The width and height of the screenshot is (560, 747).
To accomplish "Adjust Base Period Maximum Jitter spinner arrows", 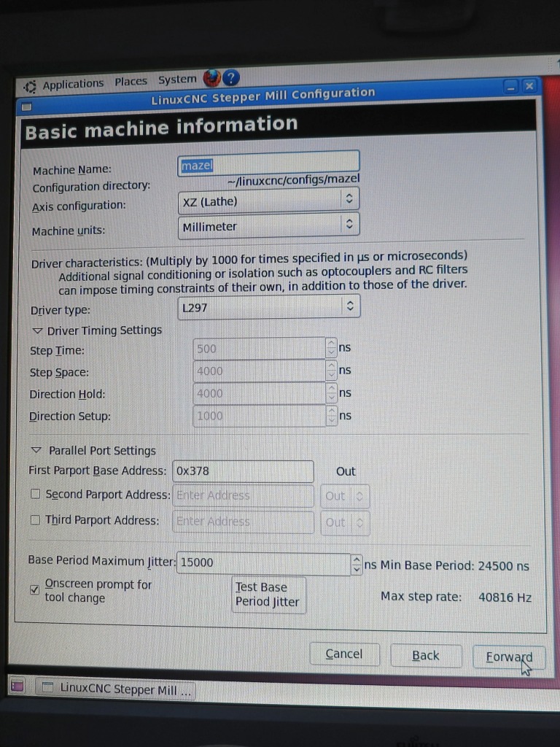I will tap(356, 564).
